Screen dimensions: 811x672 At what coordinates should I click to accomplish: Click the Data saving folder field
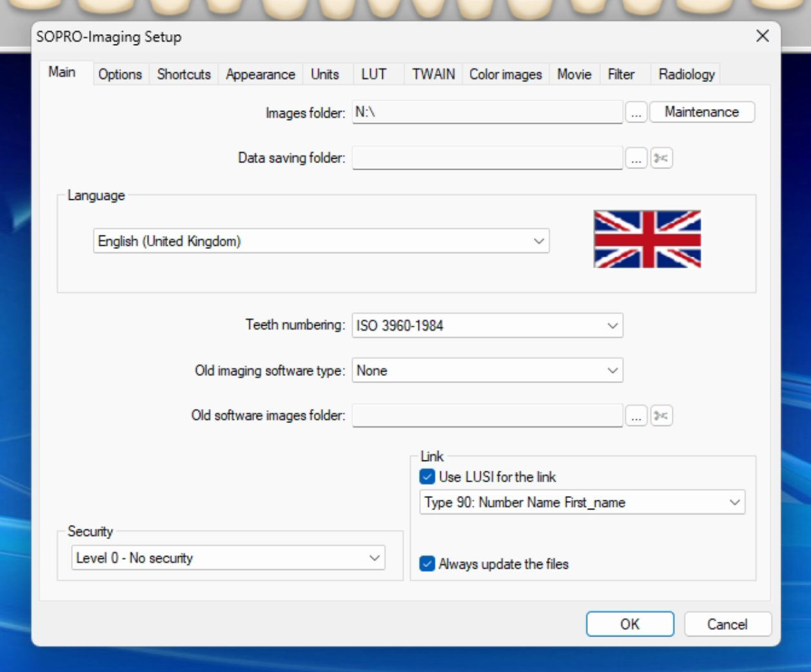tap(487, 158)
